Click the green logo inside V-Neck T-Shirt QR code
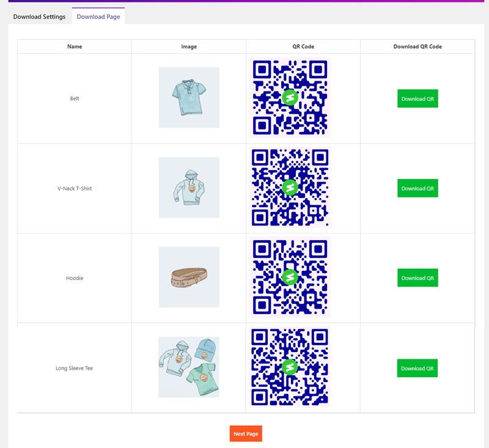Screen dimensions: 489x448 coord(289,187)
